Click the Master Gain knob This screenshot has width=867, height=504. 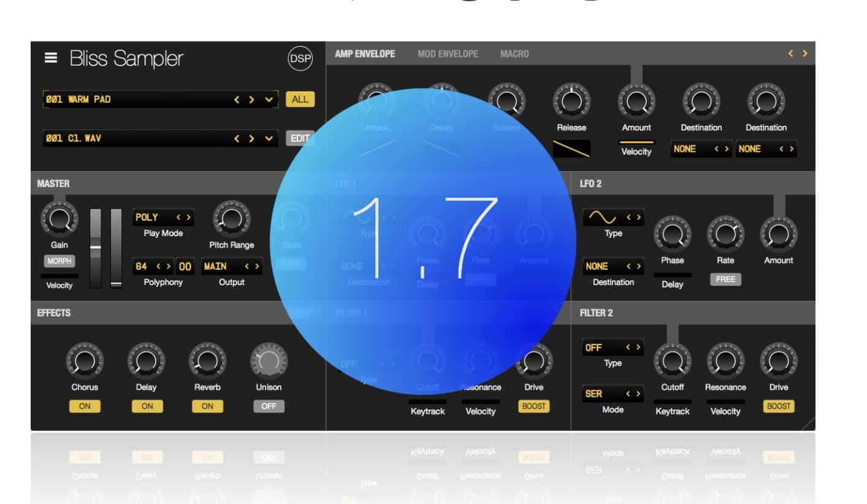tap(59, 220)
